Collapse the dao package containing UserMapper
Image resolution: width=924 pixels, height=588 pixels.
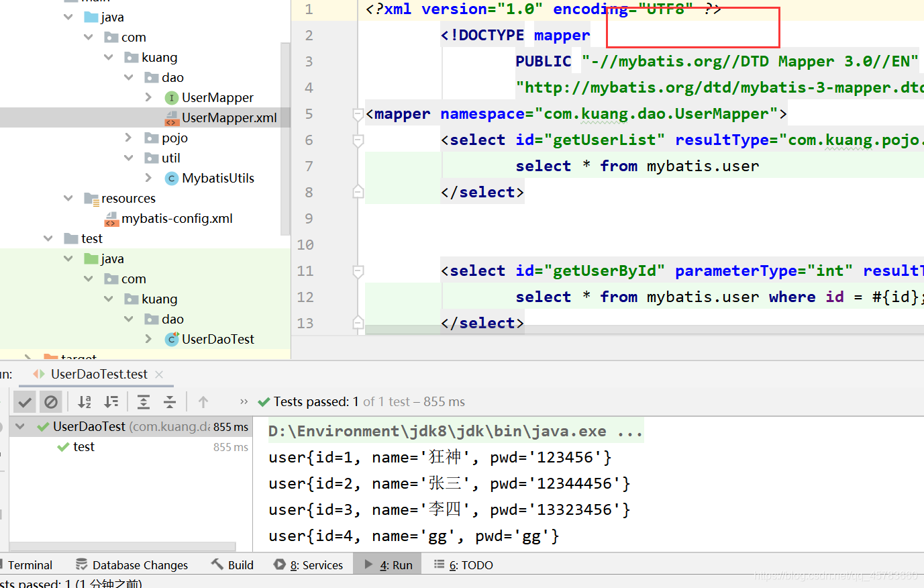pyautogui.click(x=129, y=78)
